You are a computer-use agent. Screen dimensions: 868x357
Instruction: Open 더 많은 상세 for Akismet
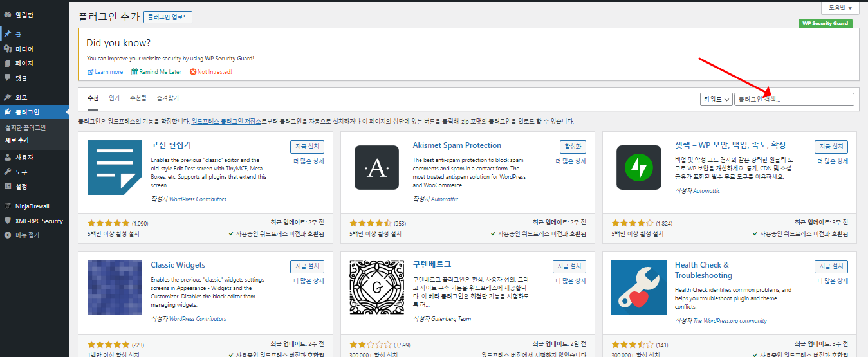click(571, 161)
